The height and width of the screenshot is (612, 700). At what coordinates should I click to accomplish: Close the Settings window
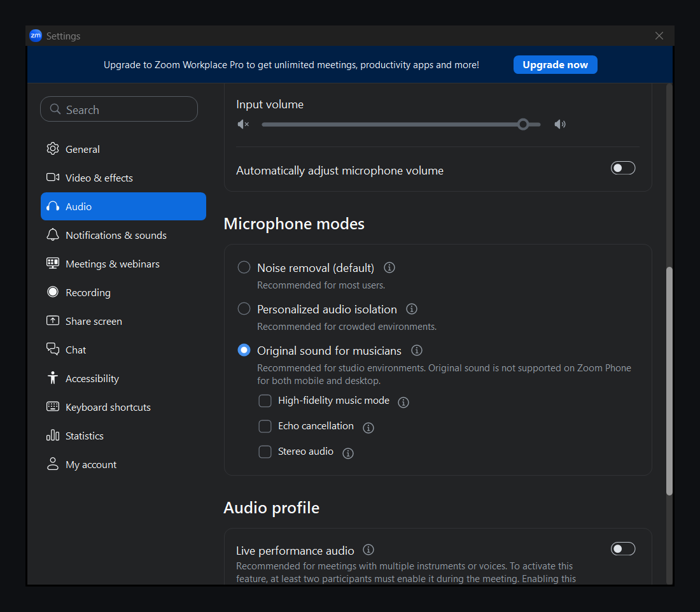(659, 36)
